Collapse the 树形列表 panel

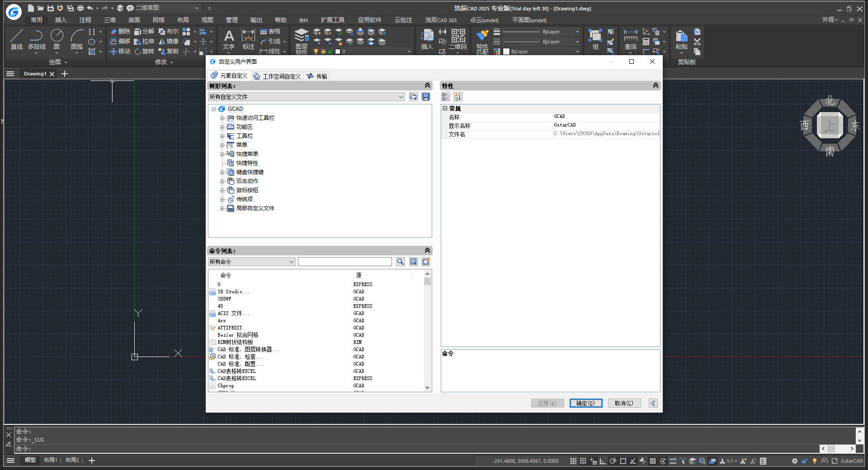[427, 85]
